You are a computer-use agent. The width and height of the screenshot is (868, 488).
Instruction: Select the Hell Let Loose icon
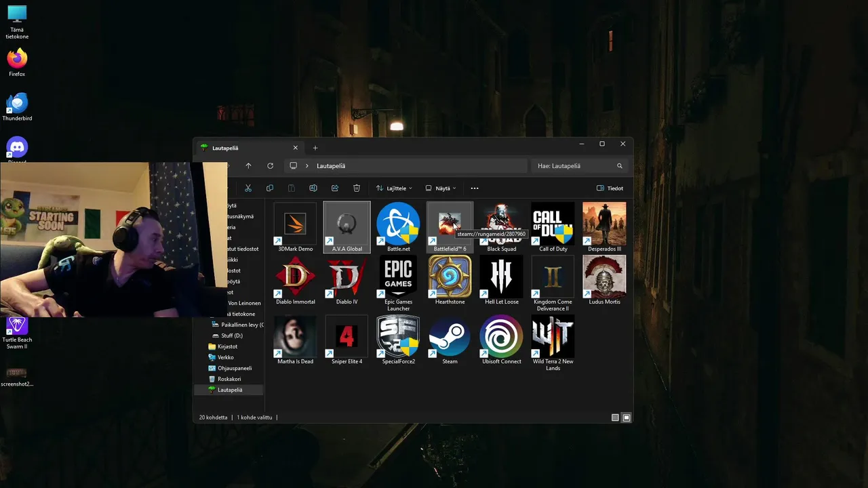point(502,280)
